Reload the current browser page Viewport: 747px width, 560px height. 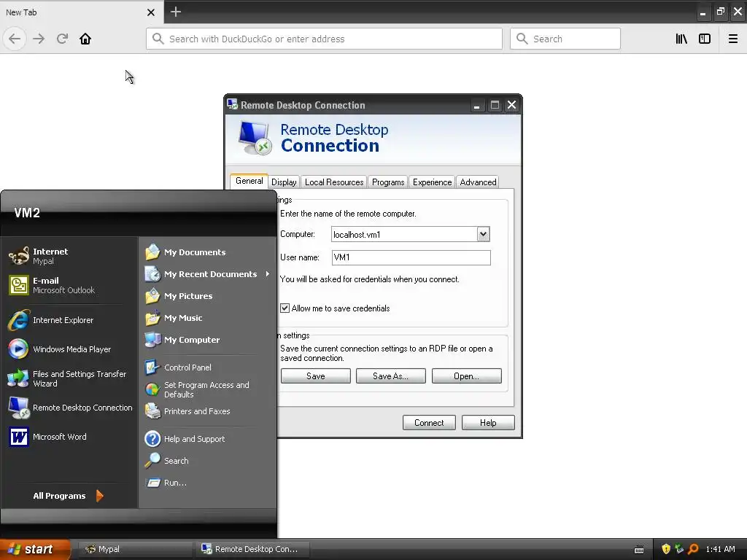[x=62, y=39]
